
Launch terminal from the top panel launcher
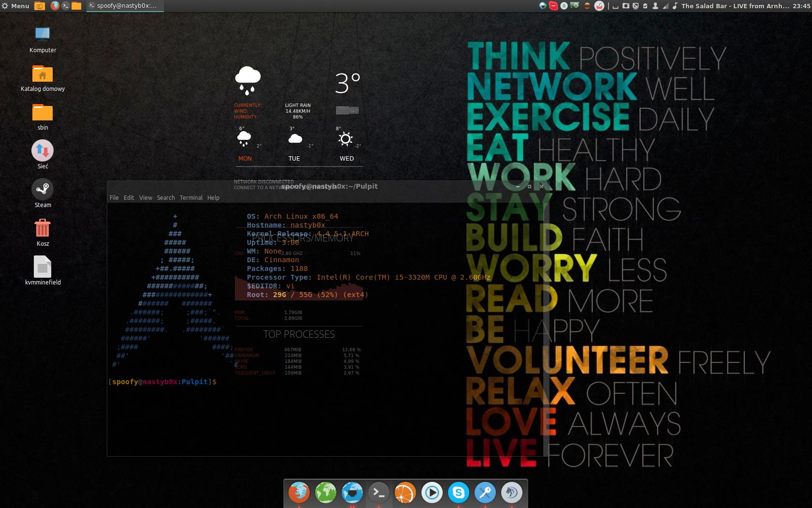[x=66, y=6]
